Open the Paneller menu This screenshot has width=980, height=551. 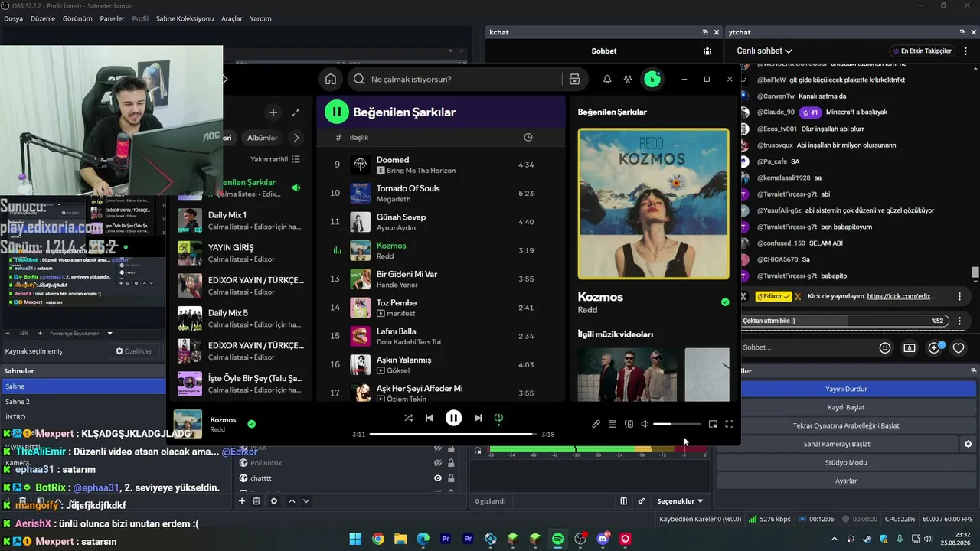click(x=112, y=18)
